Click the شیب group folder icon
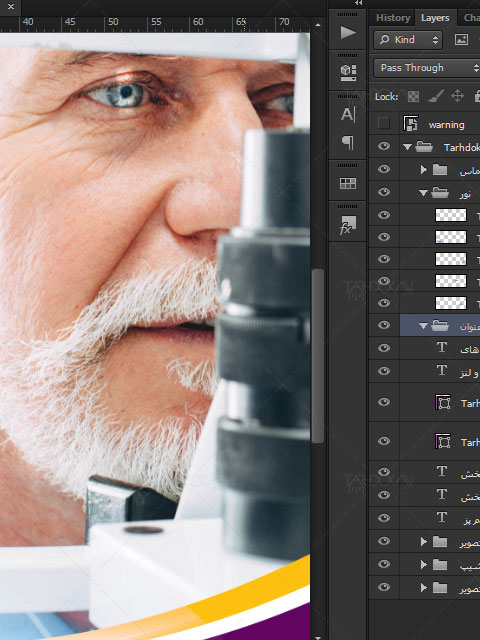 pos(440,564)
